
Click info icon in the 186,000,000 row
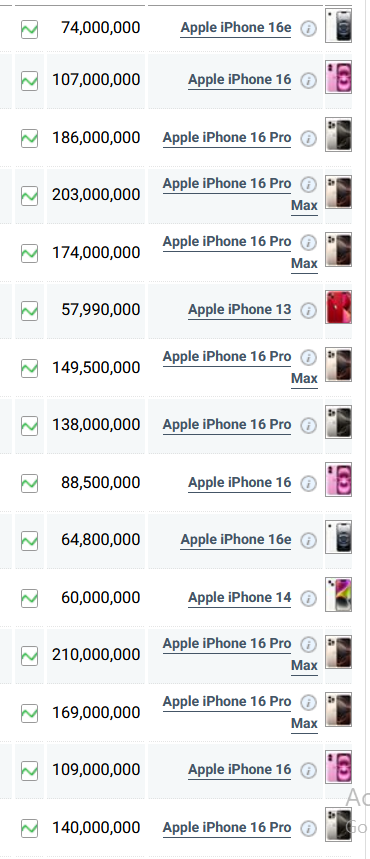(x=309, y=139)
